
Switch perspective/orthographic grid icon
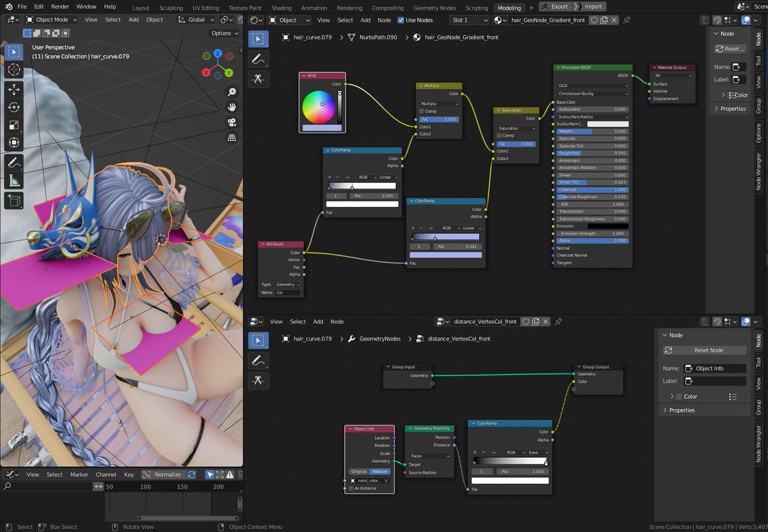pyautogui.click(x=232, y=137)
